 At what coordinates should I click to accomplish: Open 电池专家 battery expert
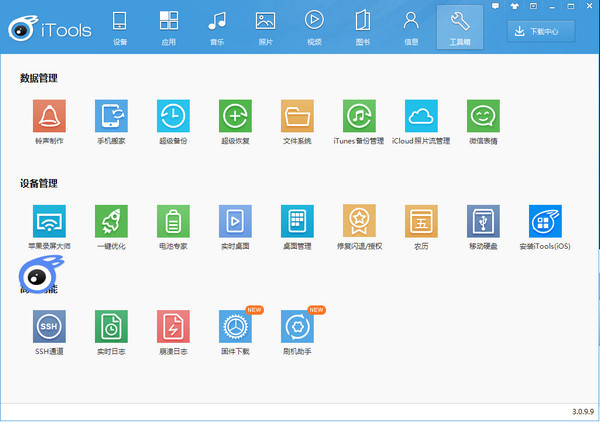tap(173, 221)
